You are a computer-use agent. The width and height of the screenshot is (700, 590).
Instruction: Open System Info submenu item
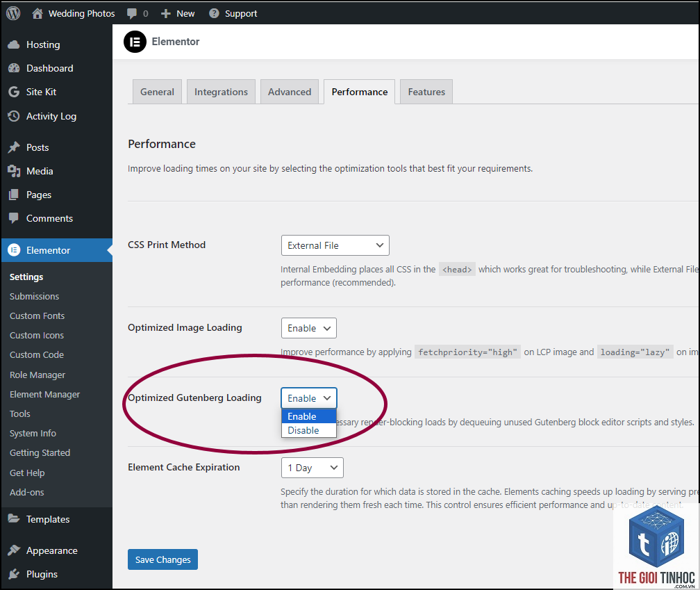tap(33, 433)
